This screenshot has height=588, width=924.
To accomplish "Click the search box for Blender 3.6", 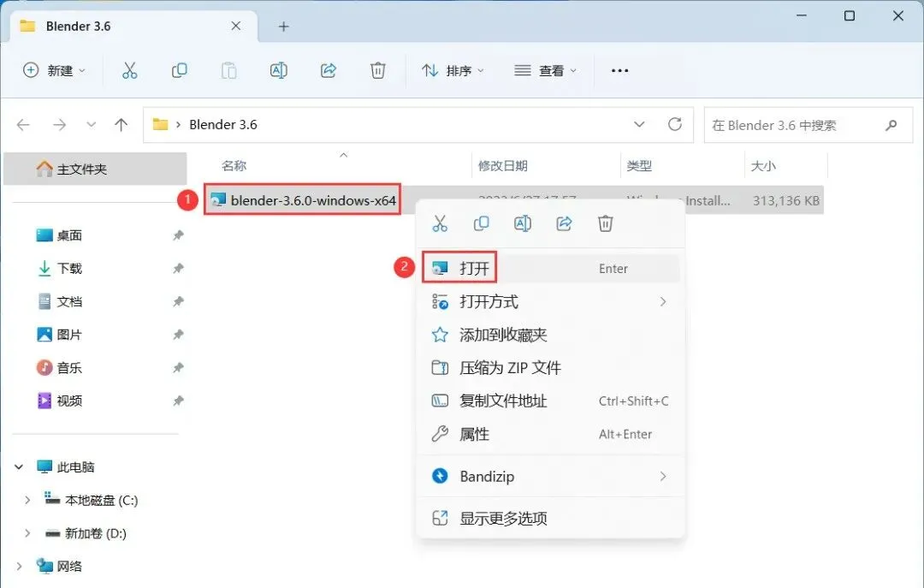I will point(808,125).
